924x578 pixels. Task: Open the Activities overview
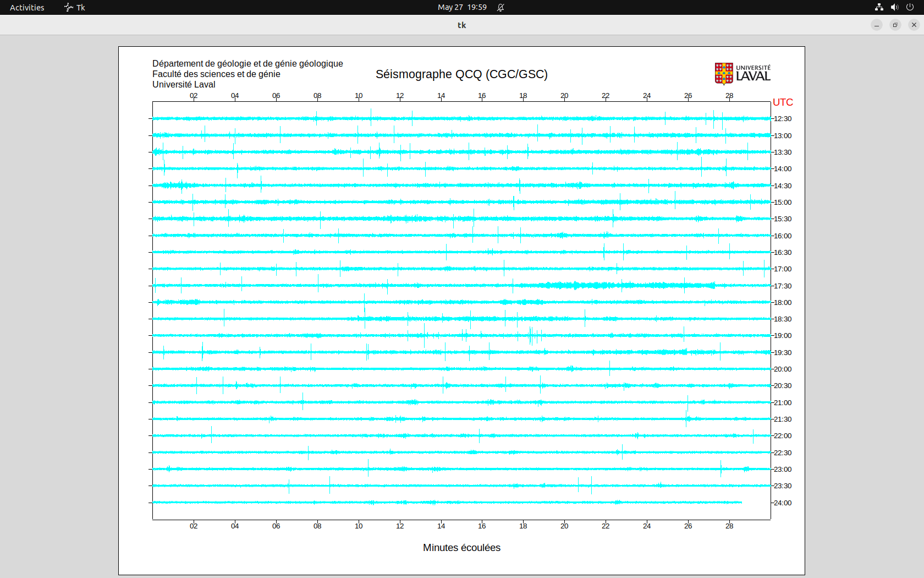(x=27, y=7)
